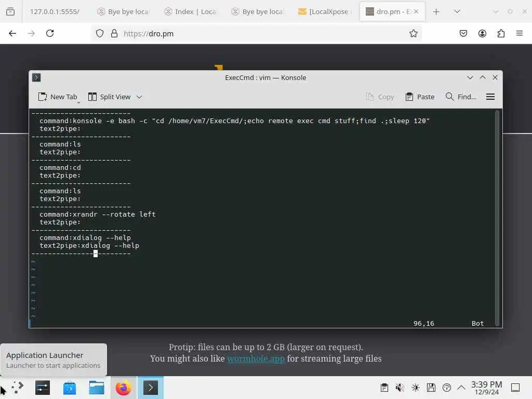Launch Discover software center from taskbar
Screen dimensions: 532x399
(70, 388)
